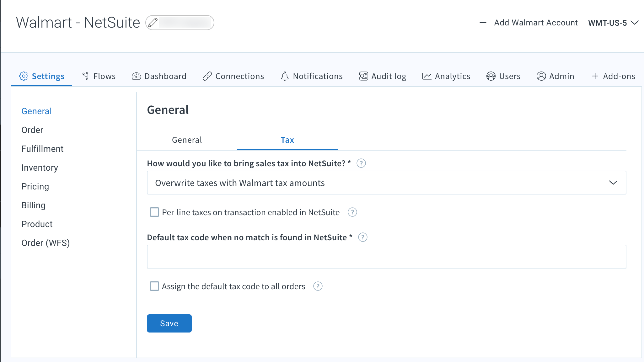Open Notifications via the bell icon
Screen dimensions: 644x362
point(284,76)
